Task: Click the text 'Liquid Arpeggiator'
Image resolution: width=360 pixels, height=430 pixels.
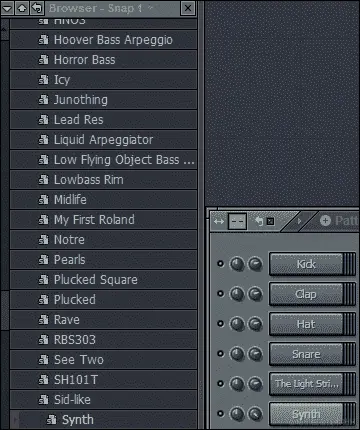Action: [x=103, y=140]
